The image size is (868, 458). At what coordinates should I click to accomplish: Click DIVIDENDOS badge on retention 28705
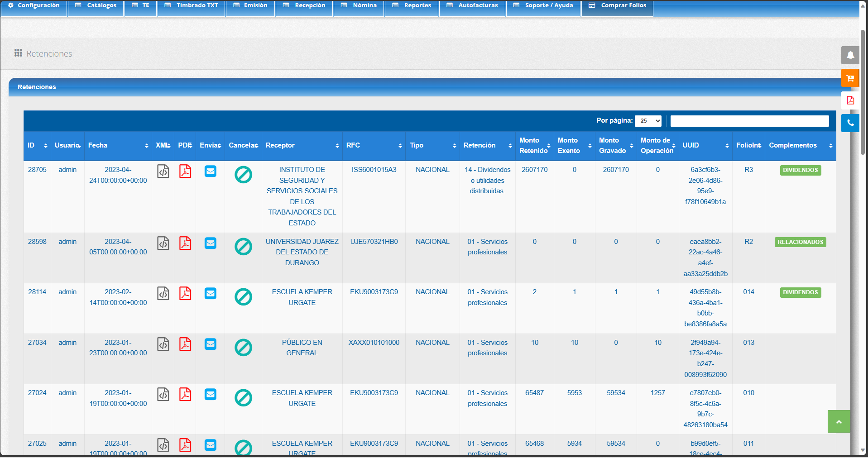[800, 170]
